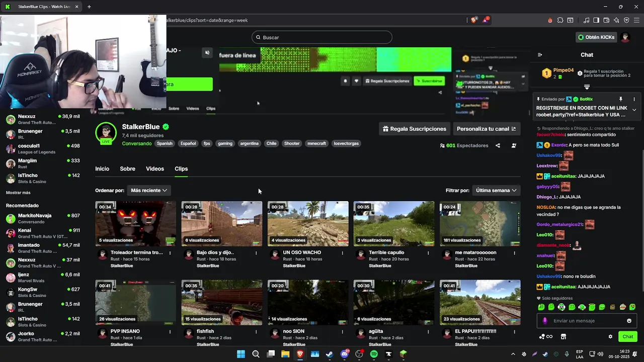Image resolution: width=644 pixels, height=362 pixels.
Task: Click the minecraft tag
Action: tap(316, 143)
